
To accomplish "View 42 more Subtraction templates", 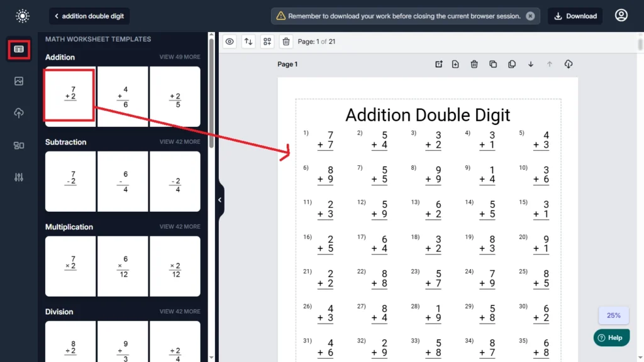I will click(180, 141).
